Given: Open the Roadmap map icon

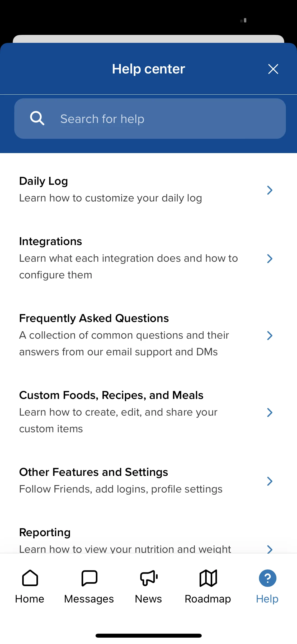Looking at the screenshot, I should pyautogui.click(x=208, y=578).
